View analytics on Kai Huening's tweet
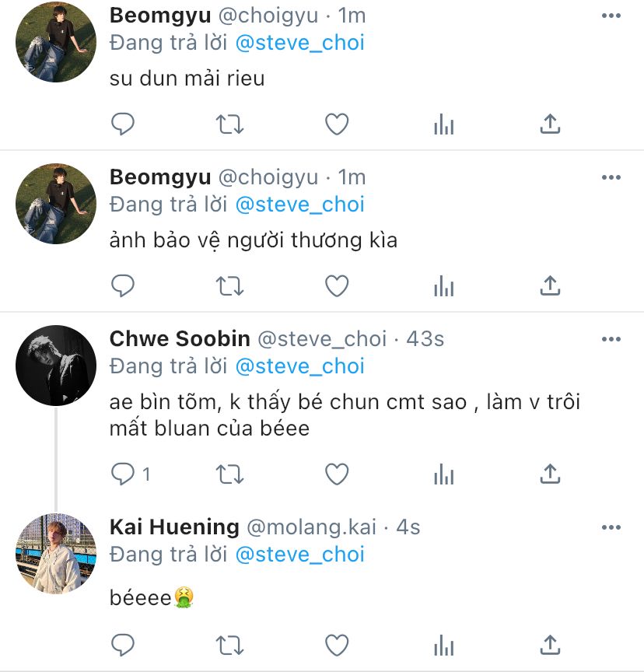The width and height of the screenshot is (644, 672). [443, 644]
